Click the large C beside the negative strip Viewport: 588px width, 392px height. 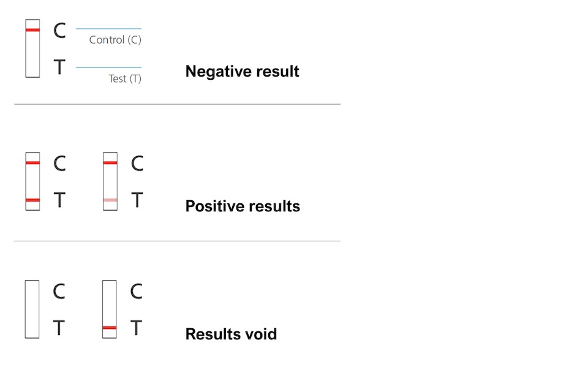[x=59, y=31]
